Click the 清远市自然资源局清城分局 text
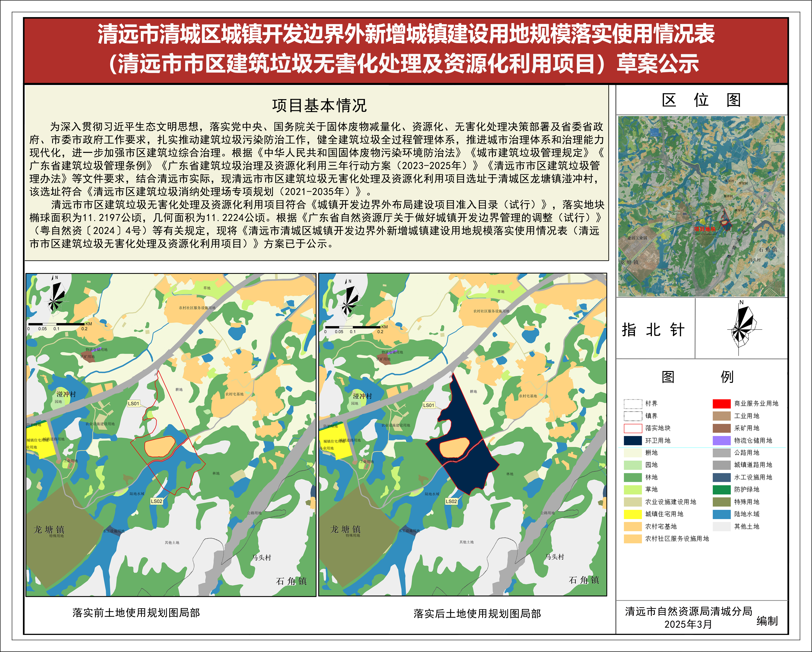 [x=688, y=611]
